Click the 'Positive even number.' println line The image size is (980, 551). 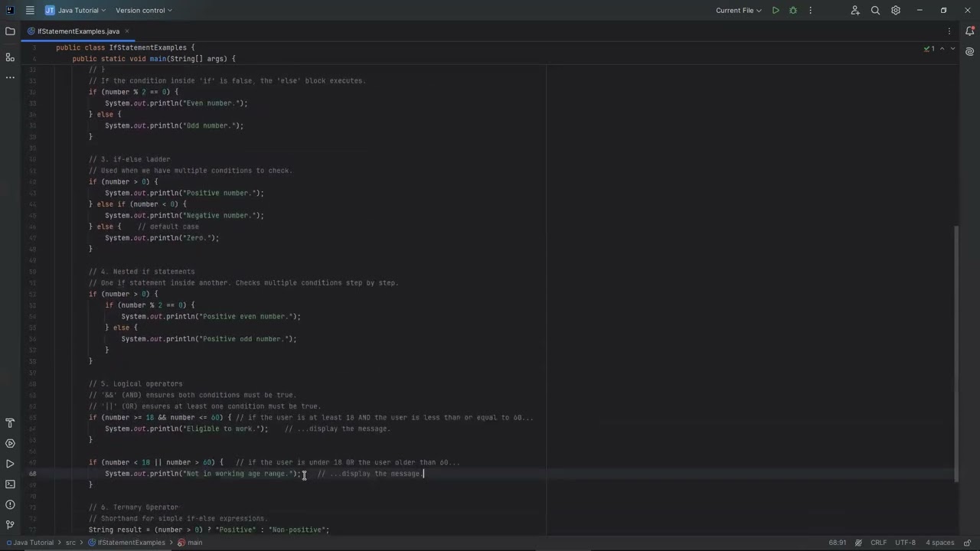211,317
